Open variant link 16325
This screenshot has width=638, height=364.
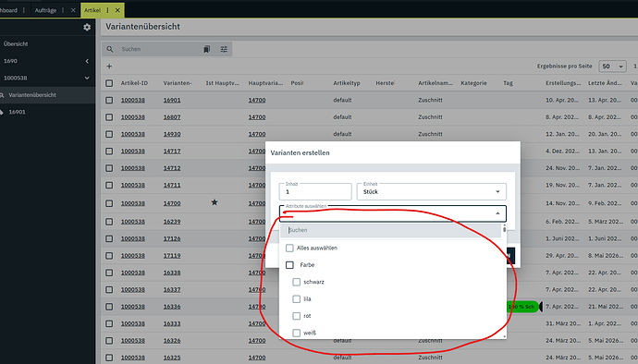coord(172,358)
